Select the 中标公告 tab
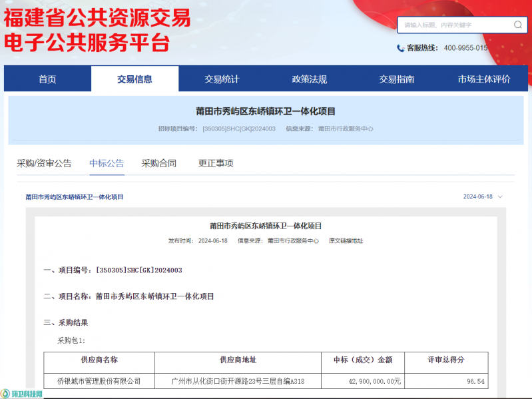532x399 pixels. [x=107, y=163]
